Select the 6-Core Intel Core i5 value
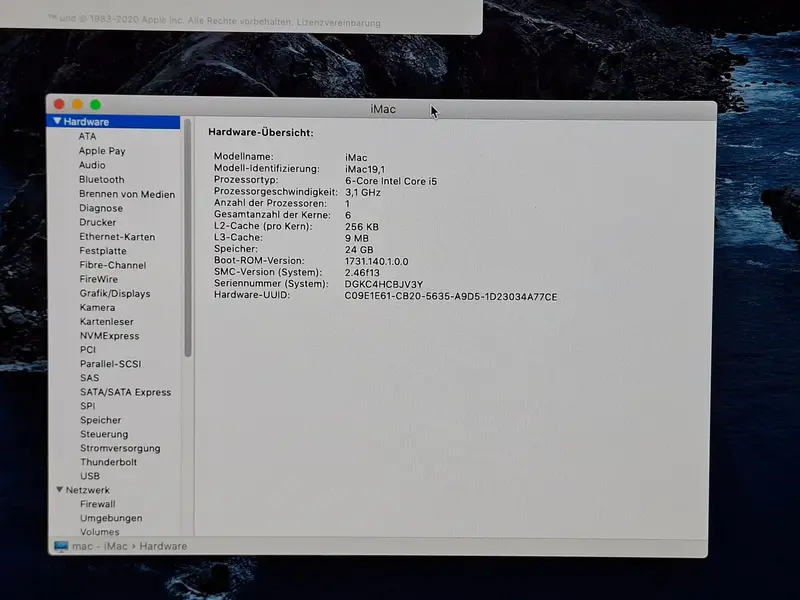Image resolution: width=800 pixels, height=600 pixels. (x=391, y=181)
